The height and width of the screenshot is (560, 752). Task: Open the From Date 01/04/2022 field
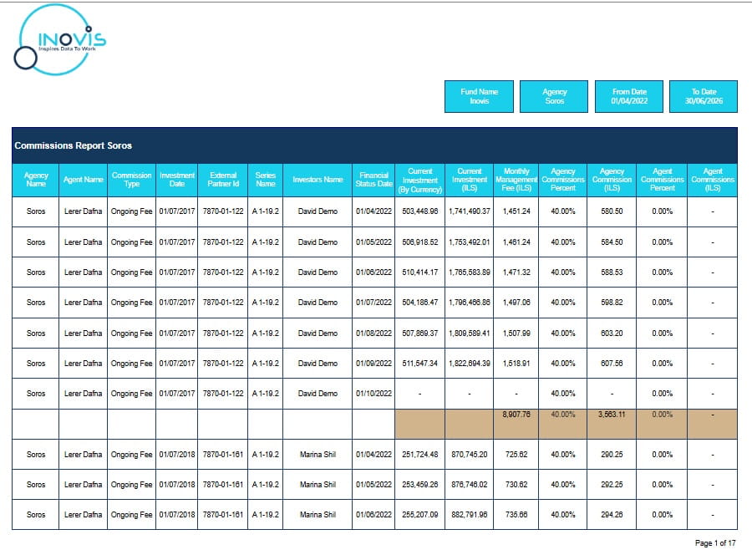tap(628, 96)
